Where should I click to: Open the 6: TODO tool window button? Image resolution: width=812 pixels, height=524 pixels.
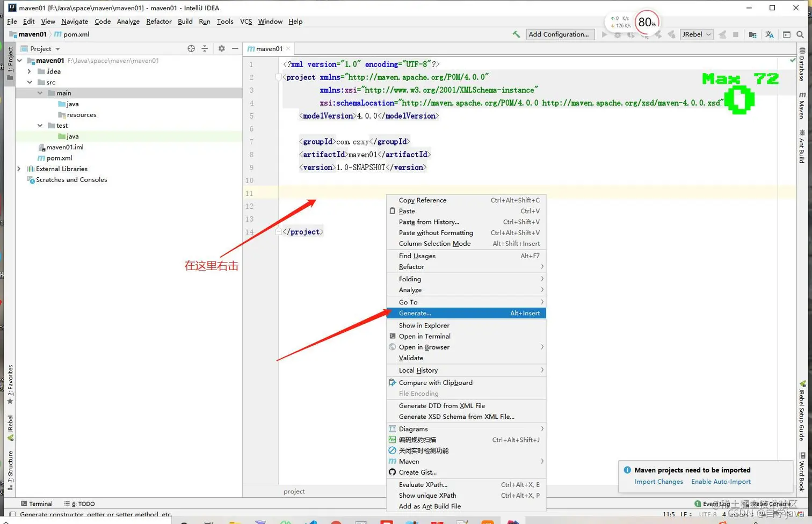pos(79,504)
